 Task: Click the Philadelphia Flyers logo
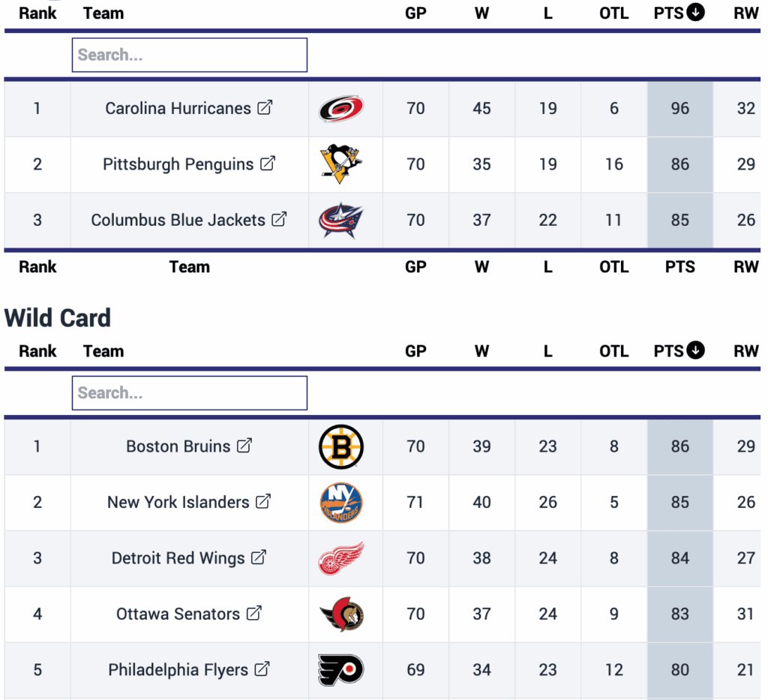[x=341, y=669]
